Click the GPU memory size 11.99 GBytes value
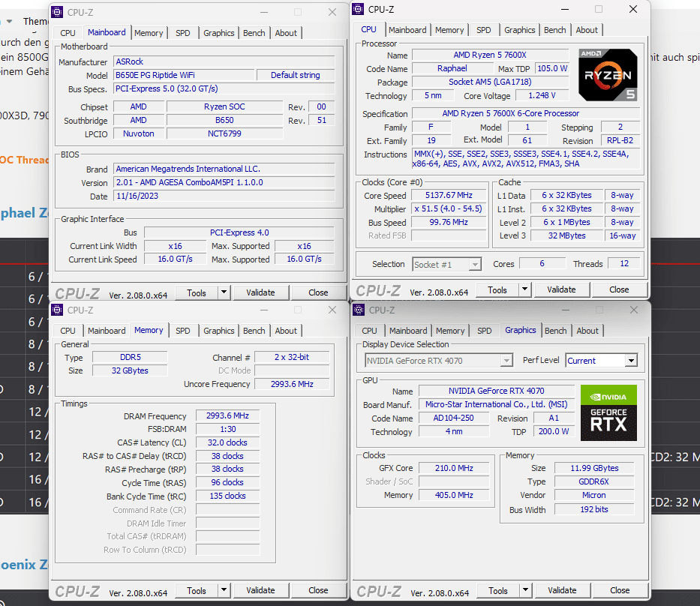 [x=594, y=468]
